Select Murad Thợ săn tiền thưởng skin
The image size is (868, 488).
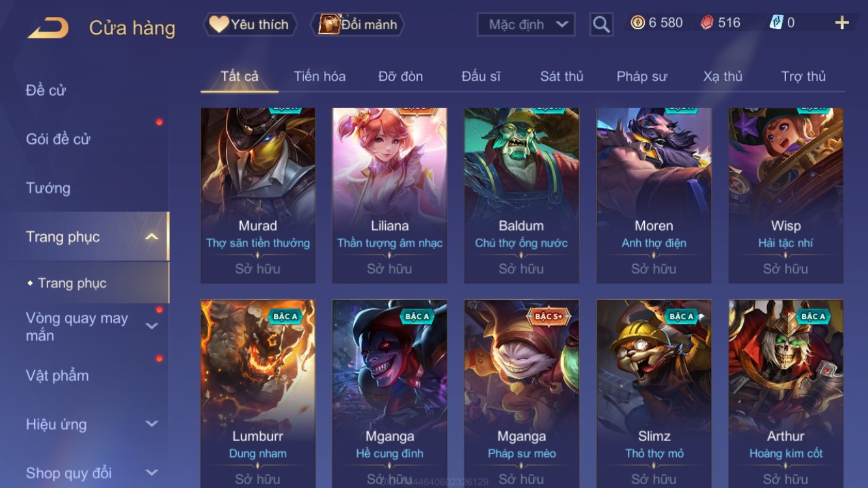tap(258, 196)
